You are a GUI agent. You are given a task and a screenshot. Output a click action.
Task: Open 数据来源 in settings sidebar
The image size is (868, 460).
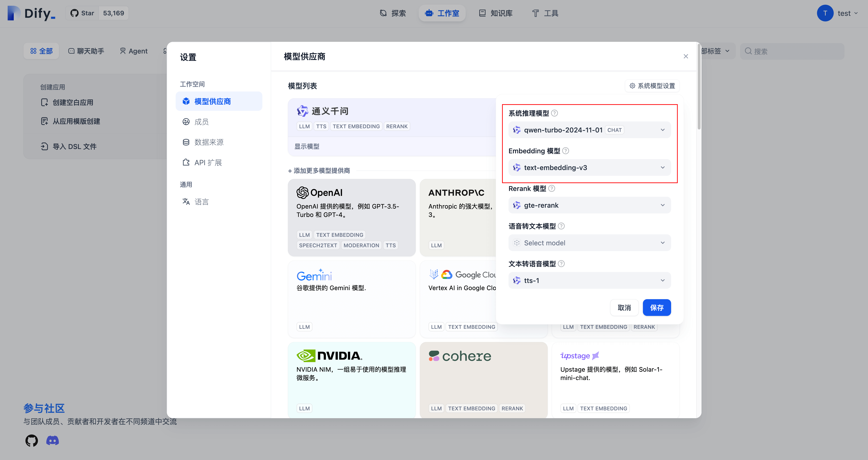click(x=219, y=142)
